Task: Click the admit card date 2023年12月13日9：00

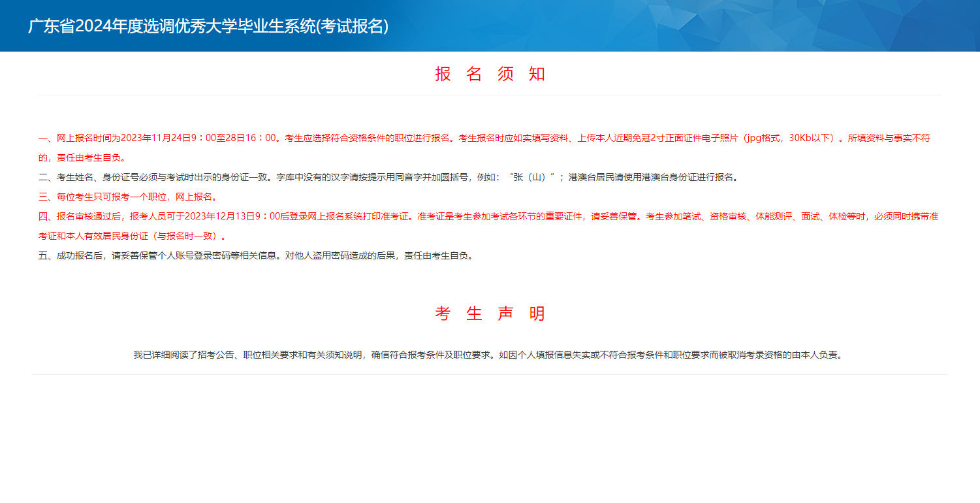Action: [x=232, y=216]
